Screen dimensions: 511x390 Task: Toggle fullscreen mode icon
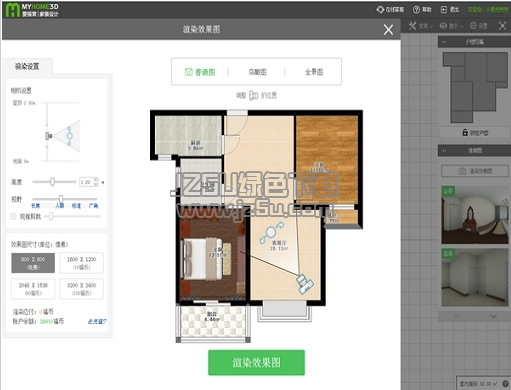(502, 26)
